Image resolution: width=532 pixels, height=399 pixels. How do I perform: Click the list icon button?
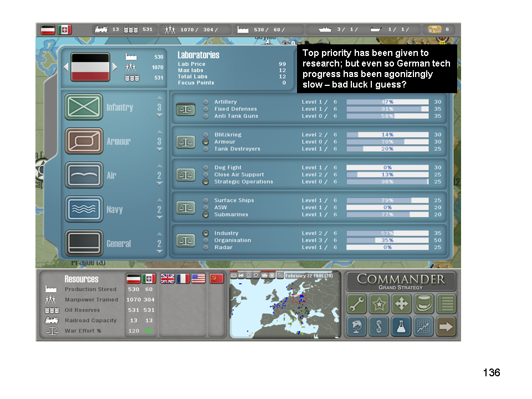446,304
